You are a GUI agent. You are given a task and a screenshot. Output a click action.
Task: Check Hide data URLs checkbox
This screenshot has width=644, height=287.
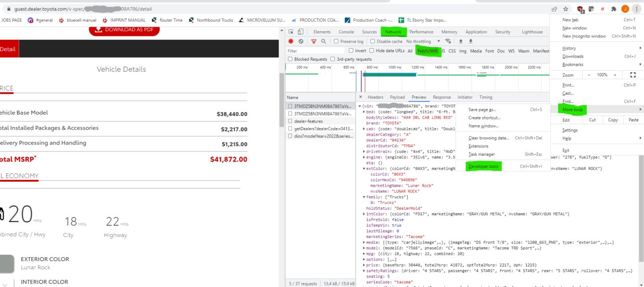pyautogui.click(x=372, y=50)
